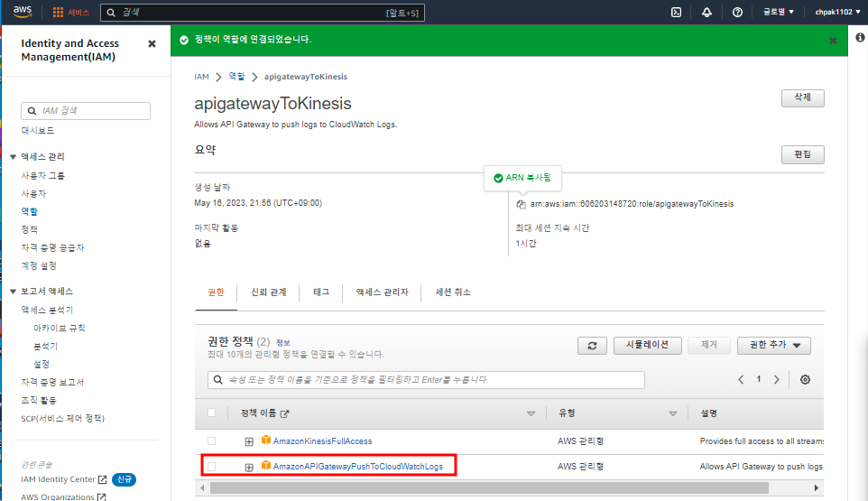The height and width of the screenshot is (501, 868).
Task: Open 사용자 그룹 in the sidebar
Action: (42, 175)
